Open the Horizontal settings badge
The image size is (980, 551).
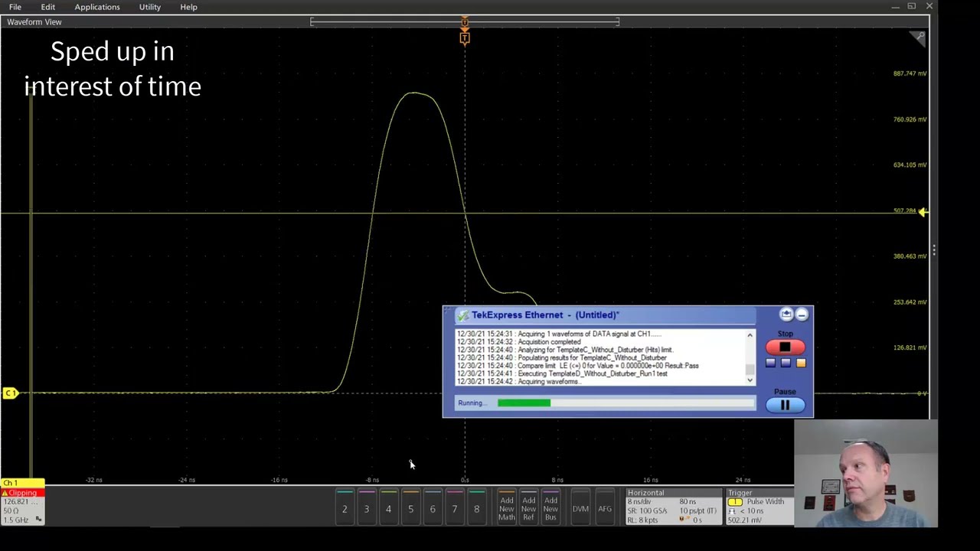674,507
